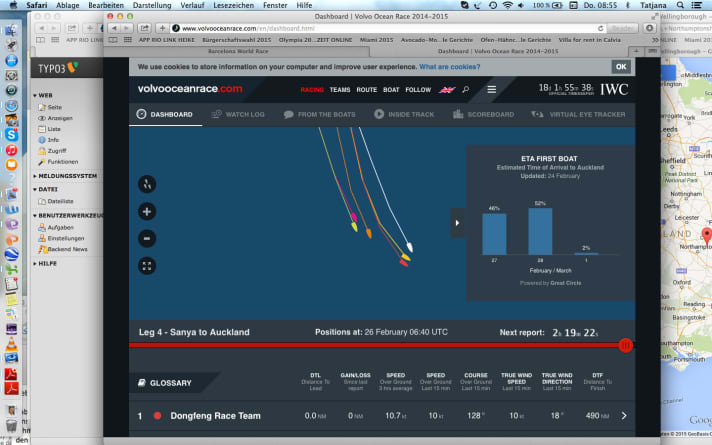Screen dimensions: 712x445
Task: Collapse the ETA First Boat panel arrow
Action: click(457, 223)
